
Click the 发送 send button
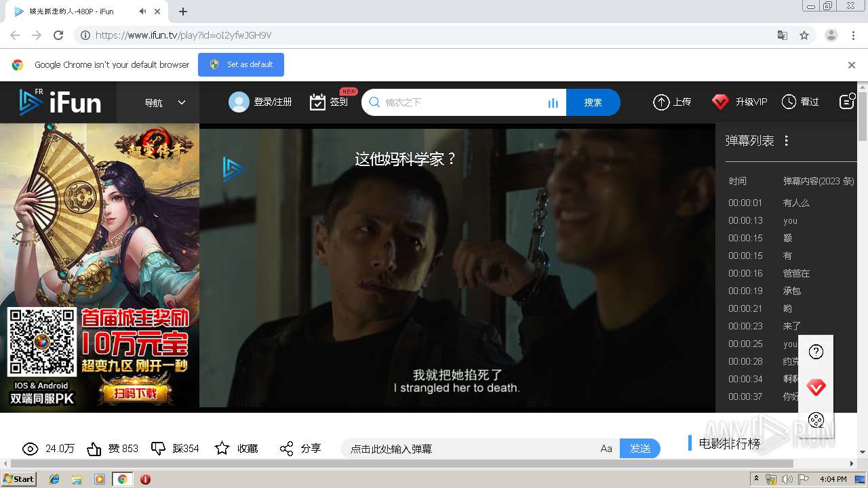coord(640,449)
